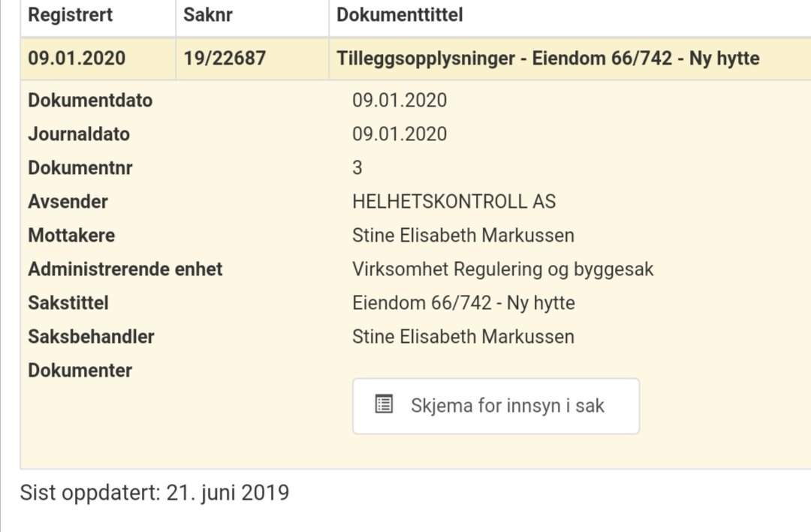The height and width of the screenshot is (532, 811).
Task: Click the Avsender label
Action: point(68,202)
